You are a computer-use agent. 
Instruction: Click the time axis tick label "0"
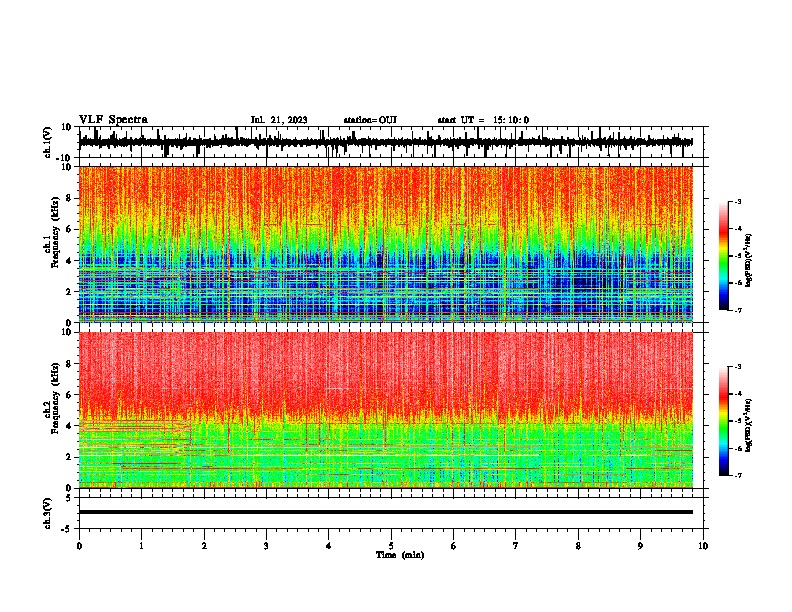[79, 546]
